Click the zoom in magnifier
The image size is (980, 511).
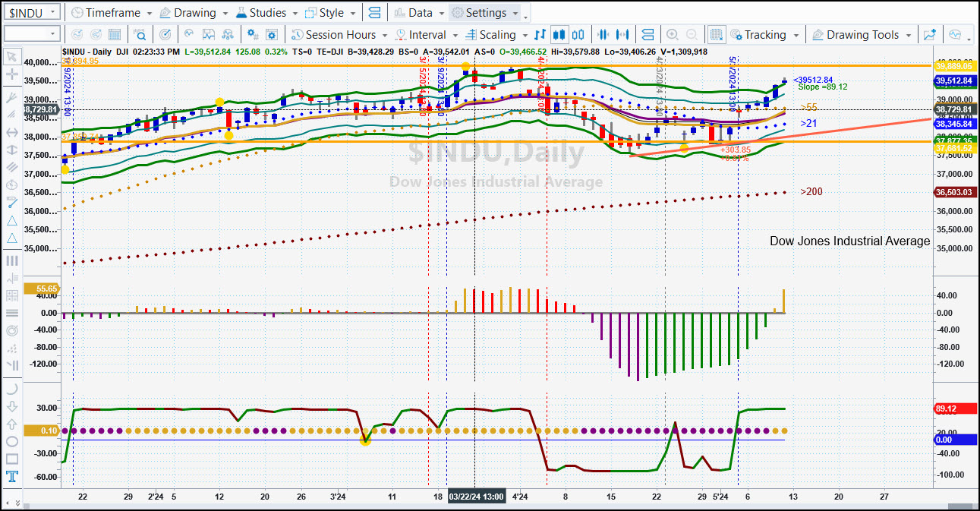tap(672, 35)
